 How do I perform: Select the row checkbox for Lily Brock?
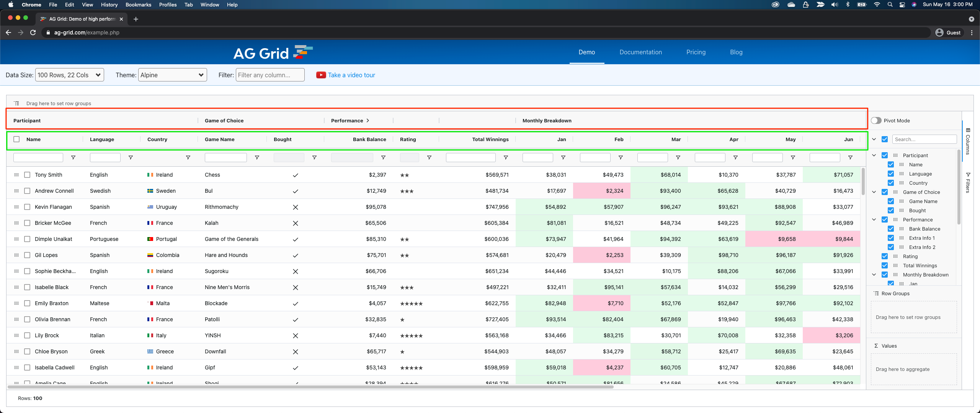27,335
